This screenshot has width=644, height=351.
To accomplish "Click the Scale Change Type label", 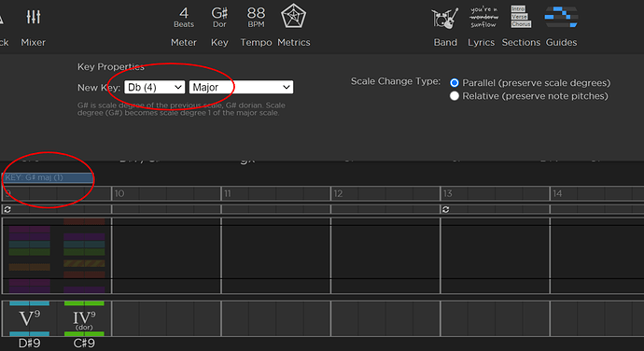I will [x=396, y=81].
